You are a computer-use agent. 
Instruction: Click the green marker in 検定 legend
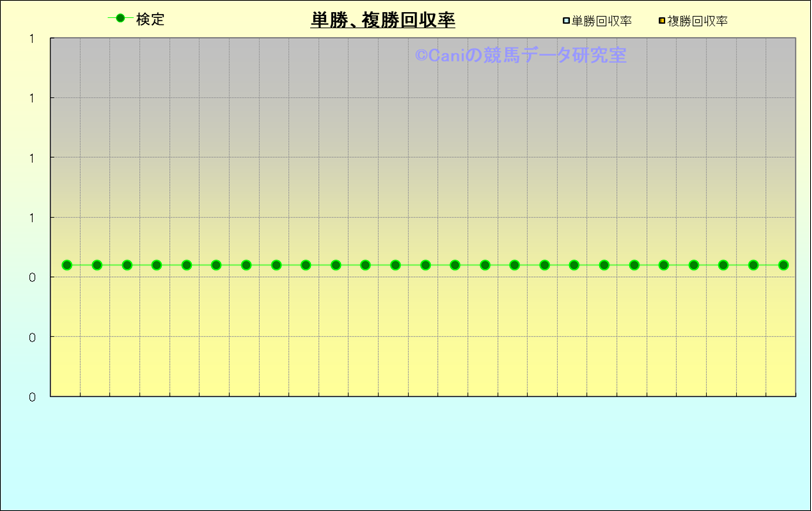pyautogui.click(x=120, y=19)
